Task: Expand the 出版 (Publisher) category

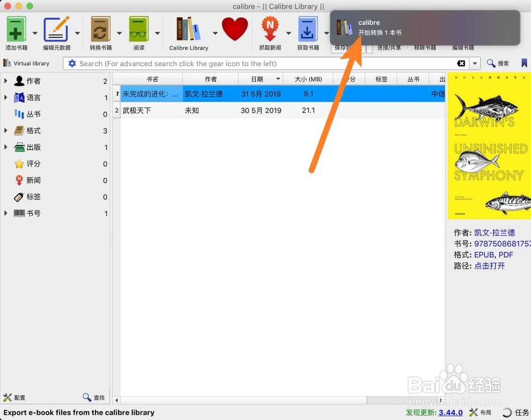Action: 6,147
